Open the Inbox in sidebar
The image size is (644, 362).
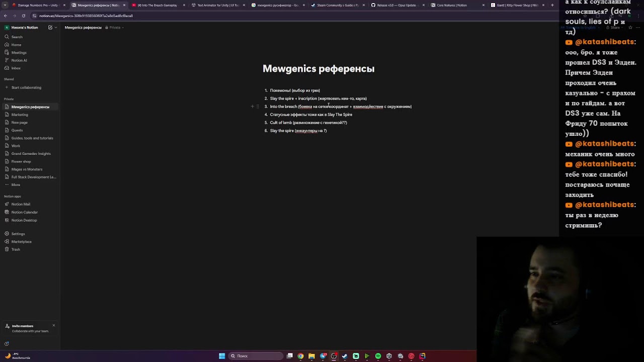pos(30,68)
